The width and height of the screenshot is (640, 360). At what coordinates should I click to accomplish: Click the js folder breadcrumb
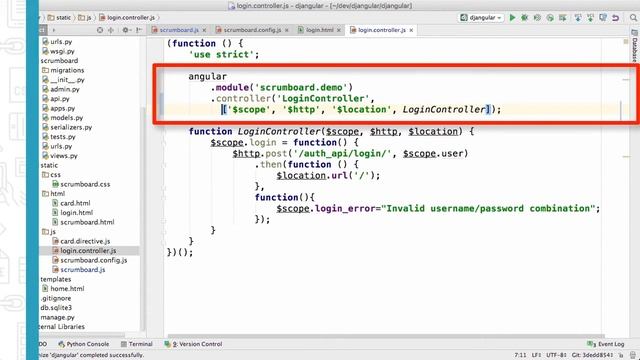point(85,18)
